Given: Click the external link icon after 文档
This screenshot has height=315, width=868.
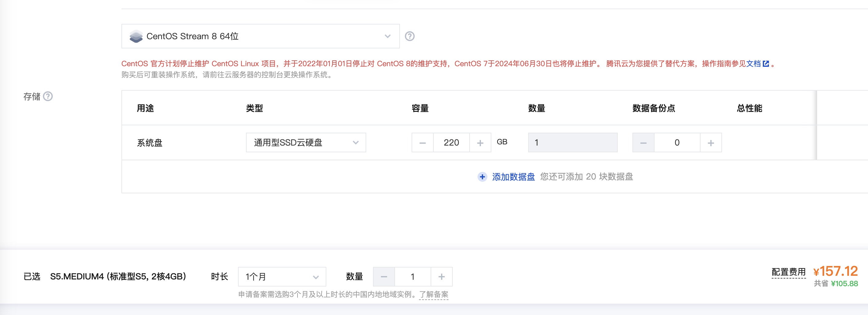Looking at the screenshot, I should pyautogui.click(x=766, y=63).
